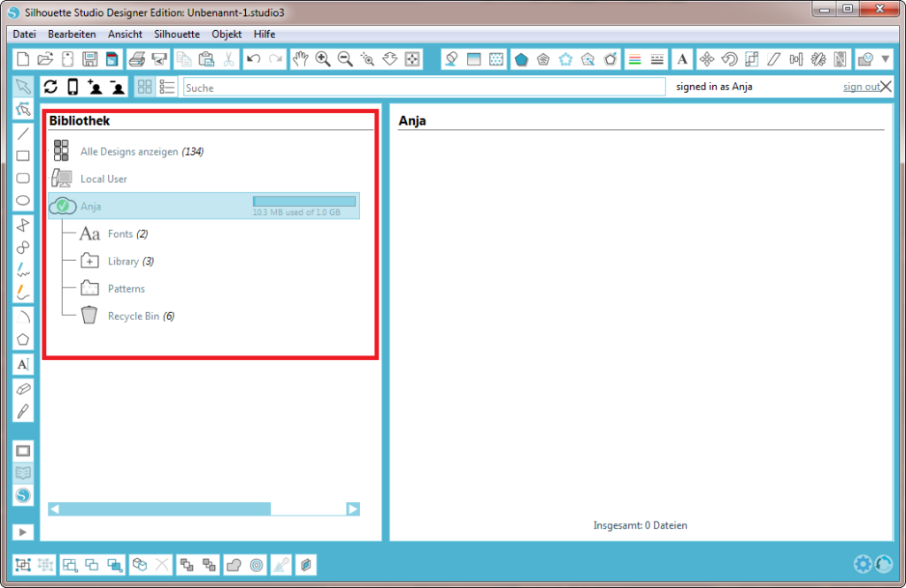Open the Objekt menu

pyautogui.click(x=226, y=34)
